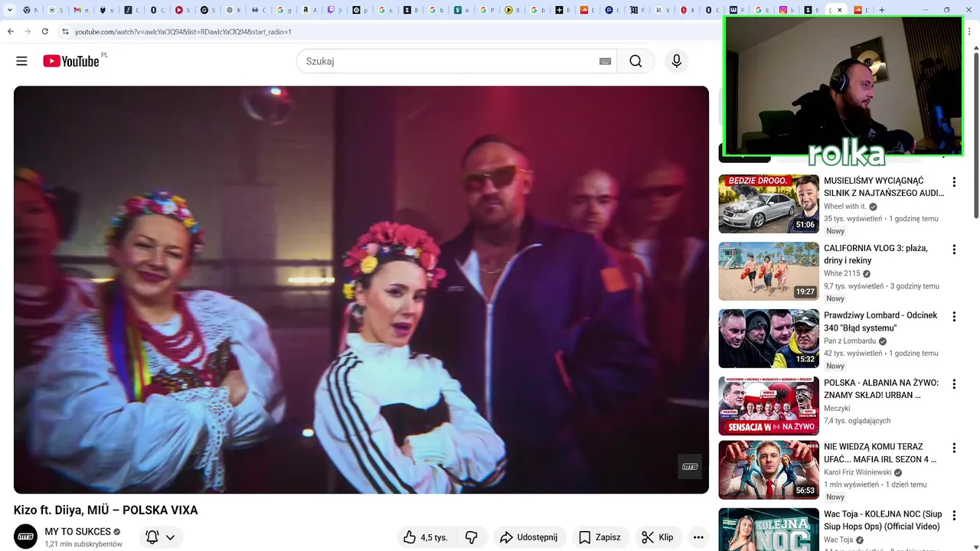Open the CALIFORNIA VLOG 3 beach thumbnail

(769, 271)
